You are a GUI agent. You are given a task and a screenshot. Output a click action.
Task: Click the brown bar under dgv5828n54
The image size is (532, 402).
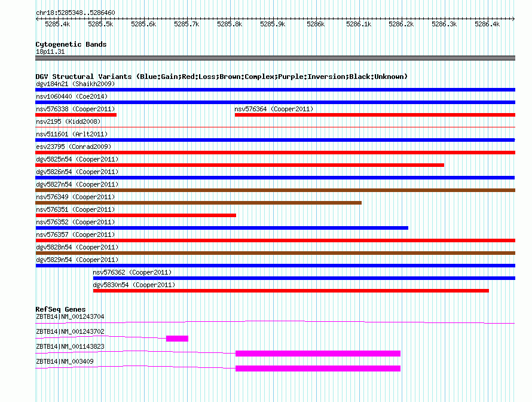tap(275, 253)
